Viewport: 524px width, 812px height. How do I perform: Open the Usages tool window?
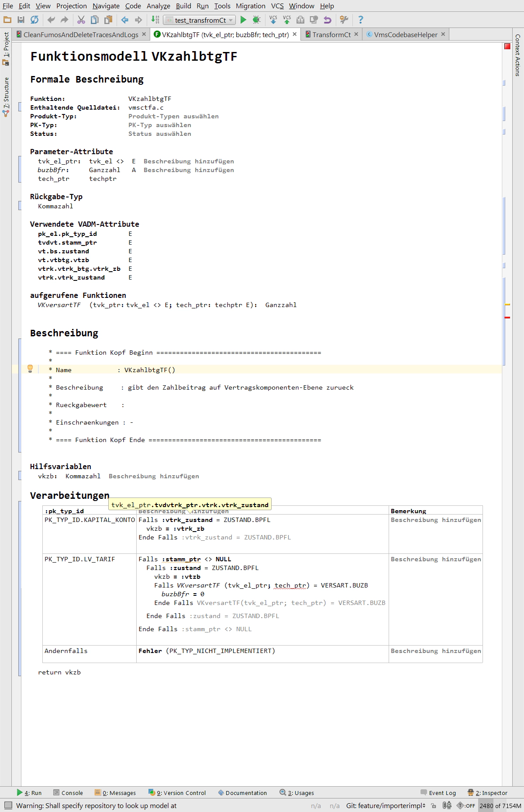tap(297, 793)
